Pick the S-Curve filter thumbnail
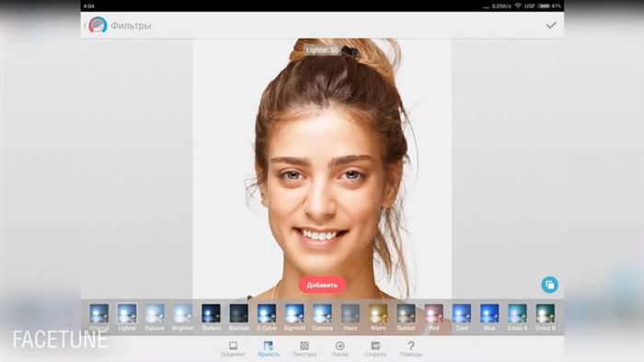This screenshot has width=644, height=362. pos(267,313)
